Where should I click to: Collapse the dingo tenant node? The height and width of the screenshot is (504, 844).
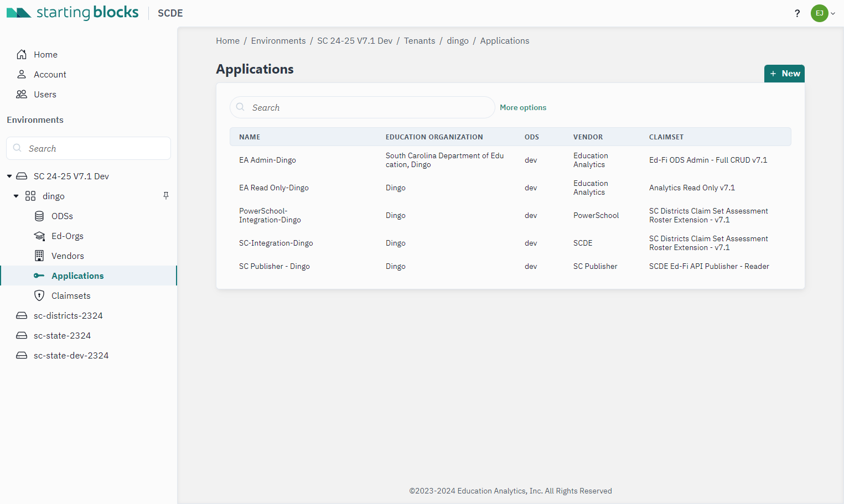click(x=16, y=196)
